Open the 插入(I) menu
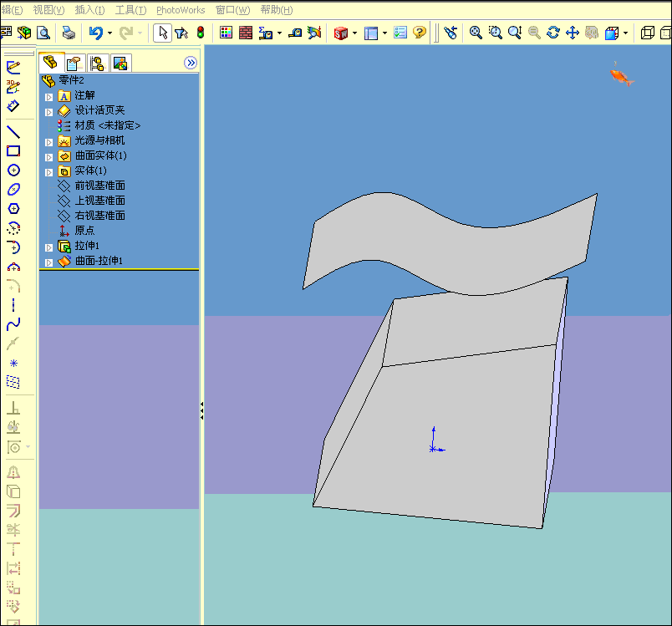 click(89, 10)
